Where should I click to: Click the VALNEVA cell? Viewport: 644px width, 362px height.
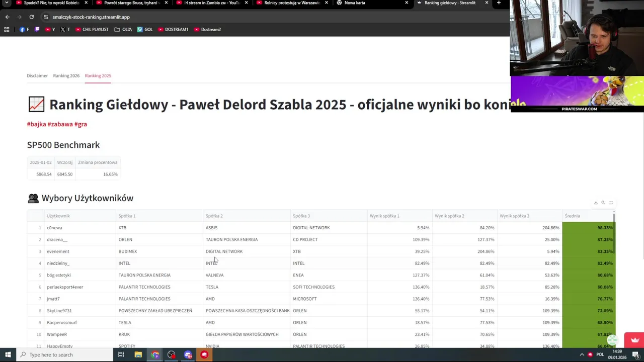[247, 275]
